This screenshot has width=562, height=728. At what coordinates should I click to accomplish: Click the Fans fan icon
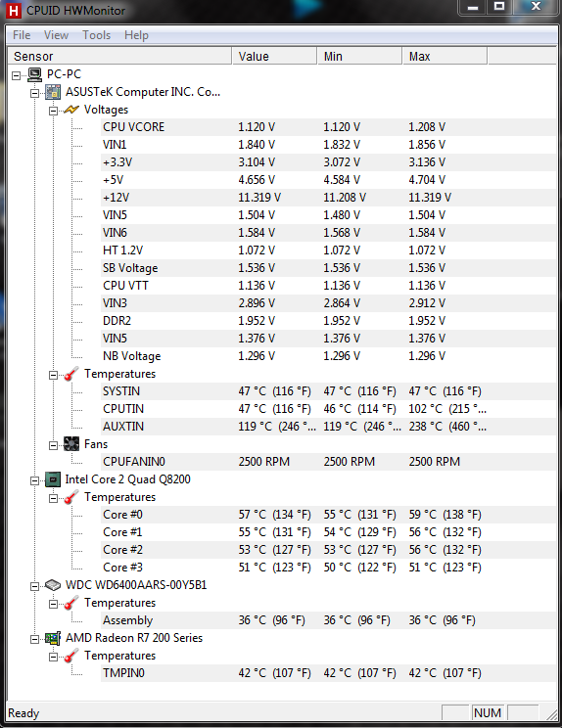71,444
